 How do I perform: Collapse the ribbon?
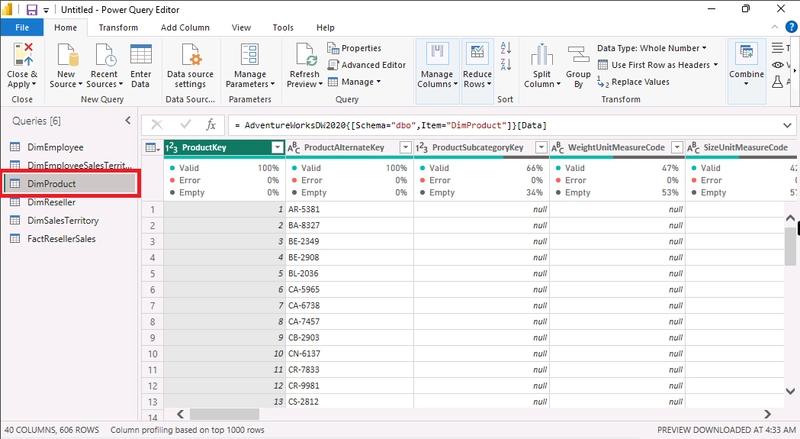point(774,27)
